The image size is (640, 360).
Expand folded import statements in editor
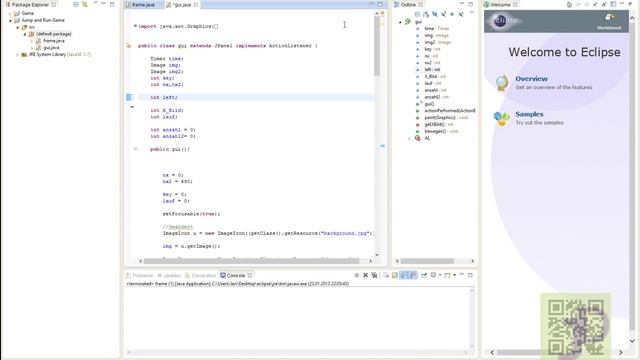135,26
